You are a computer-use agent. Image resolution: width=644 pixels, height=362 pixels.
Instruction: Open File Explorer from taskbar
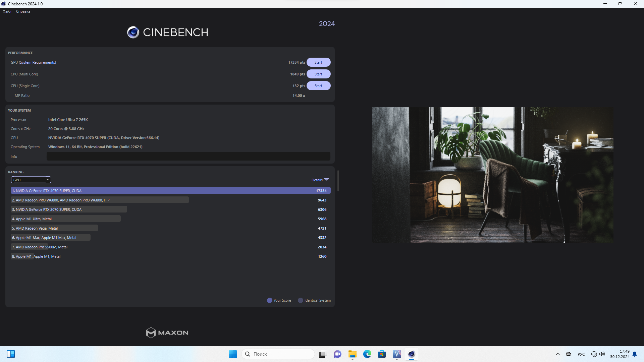pyautogui.click(x=352, y=354)
